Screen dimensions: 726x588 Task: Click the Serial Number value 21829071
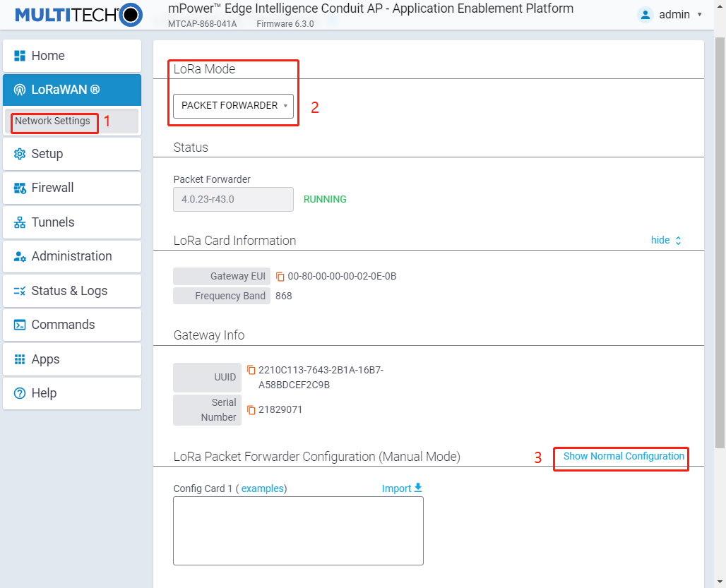(x=280, y=410)
